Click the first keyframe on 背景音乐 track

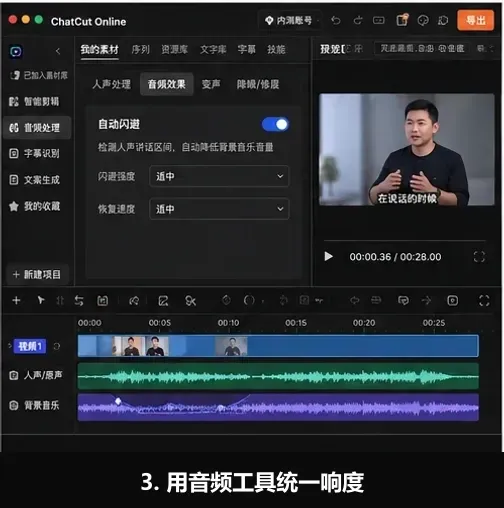[118, 401]
